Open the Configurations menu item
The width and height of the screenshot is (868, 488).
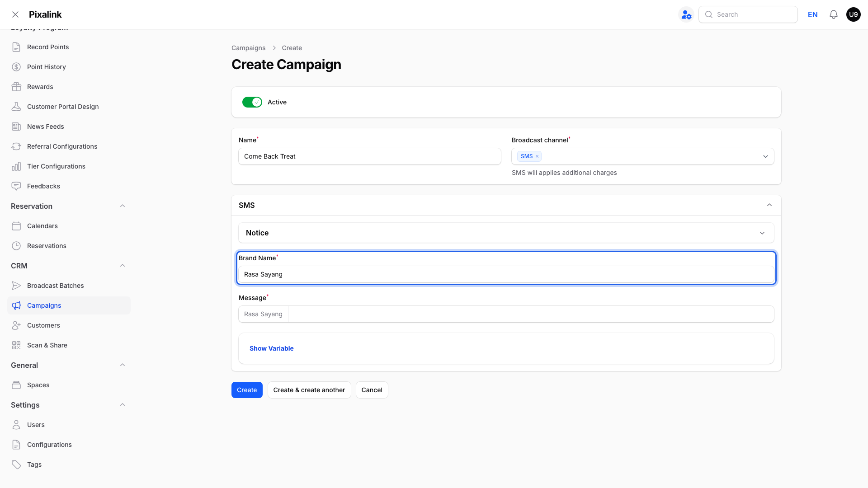(69, 445)
